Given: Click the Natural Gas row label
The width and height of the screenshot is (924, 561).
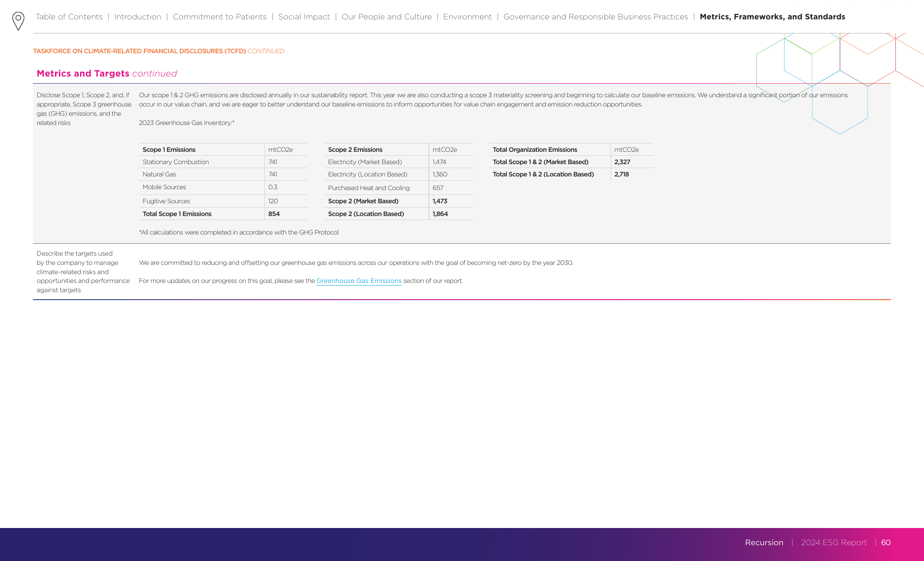Looking at the screenshot, I should click(159, 174).
